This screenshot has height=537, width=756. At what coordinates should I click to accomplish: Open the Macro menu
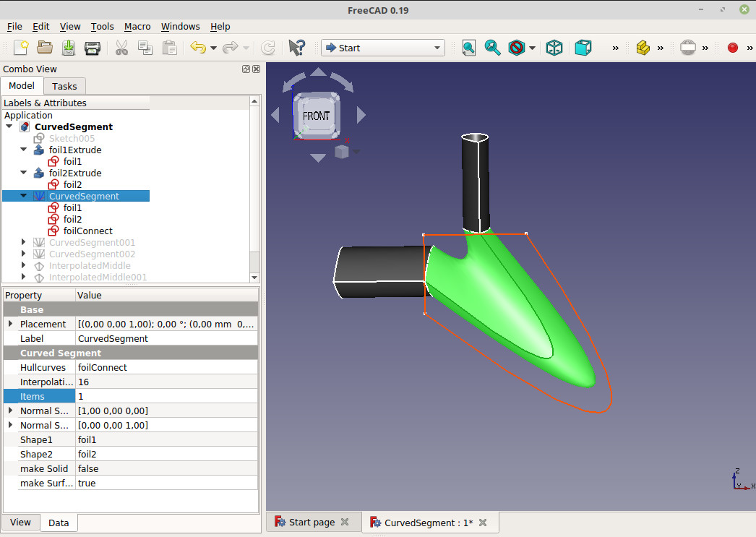[137, 27]
